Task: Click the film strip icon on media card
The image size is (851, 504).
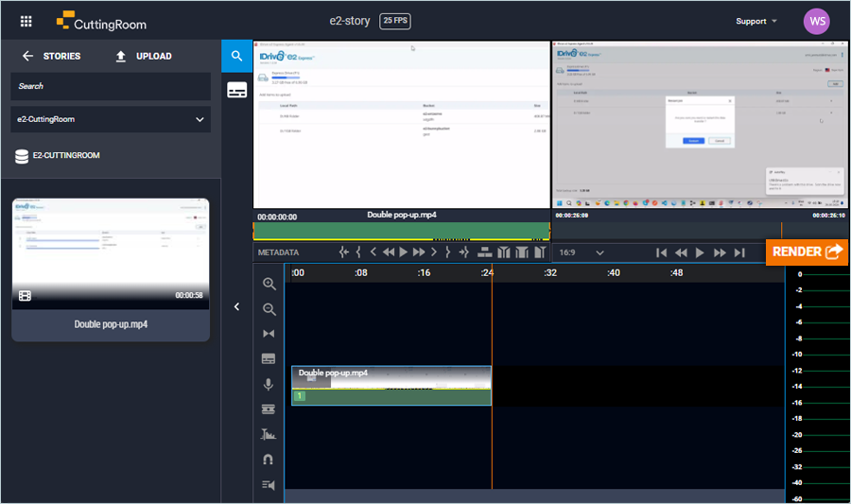Action: pyautogui.click(x=25, y=296)
